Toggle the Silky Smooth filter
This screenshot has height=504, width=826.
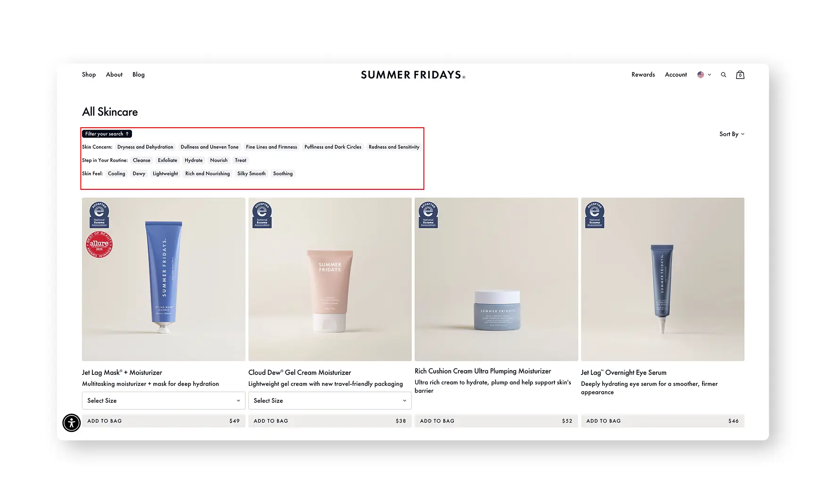[x=251, y=173]
